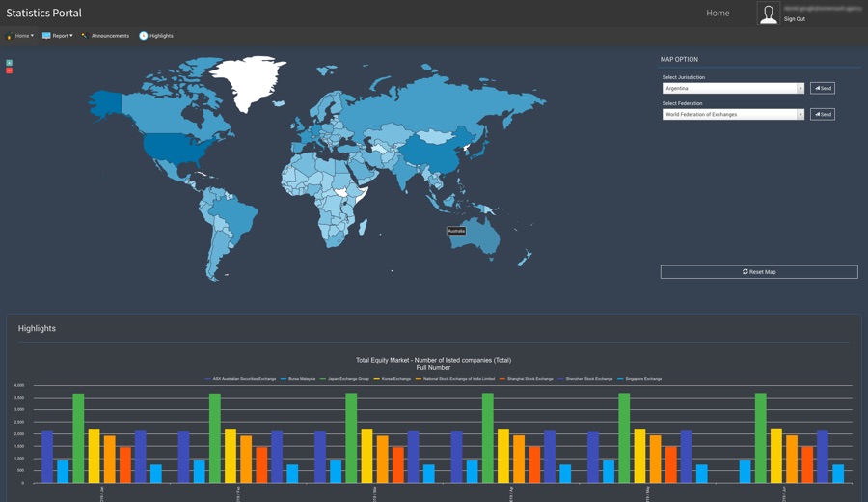868x502 pixels.
Task: Click the refresh icon on Reset Map
Action: (745, 272)
